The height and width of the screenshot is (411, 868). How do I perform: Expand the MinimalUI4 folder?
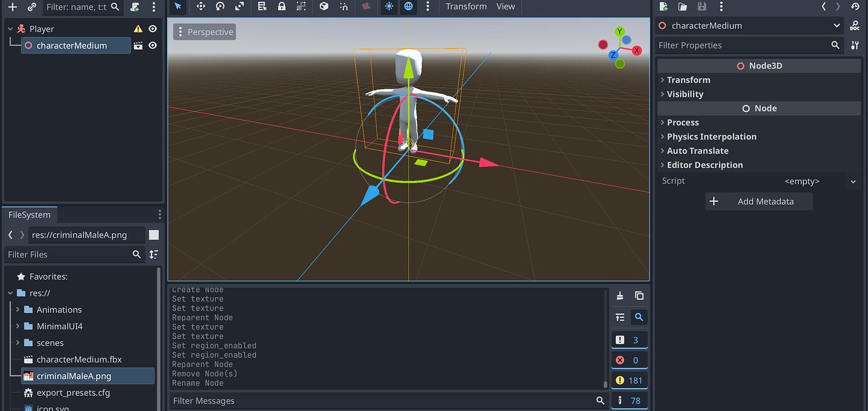click(18, 326)
